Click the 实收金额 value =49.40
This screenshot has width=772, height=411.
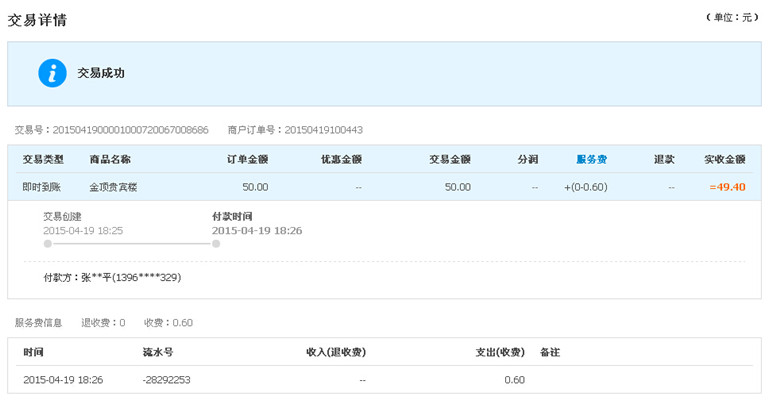tap(727, 187)
